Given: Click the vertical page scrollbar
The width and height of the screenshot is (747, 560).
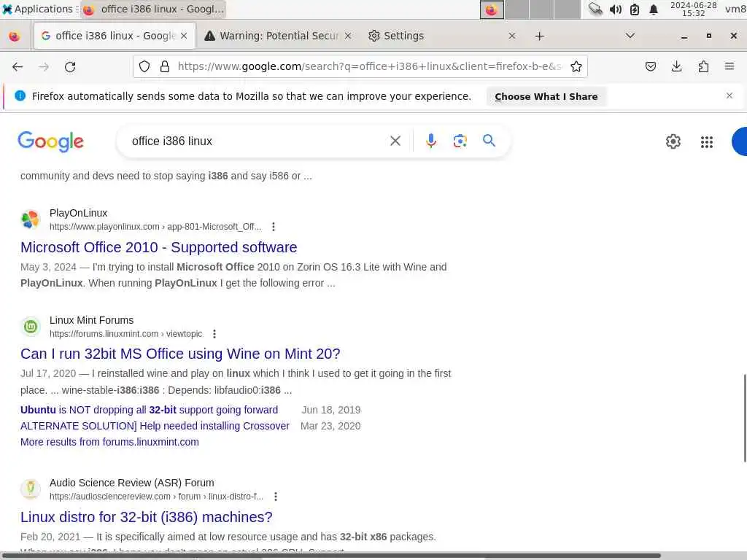Looking at the screenshot, I should pos(745,418).
